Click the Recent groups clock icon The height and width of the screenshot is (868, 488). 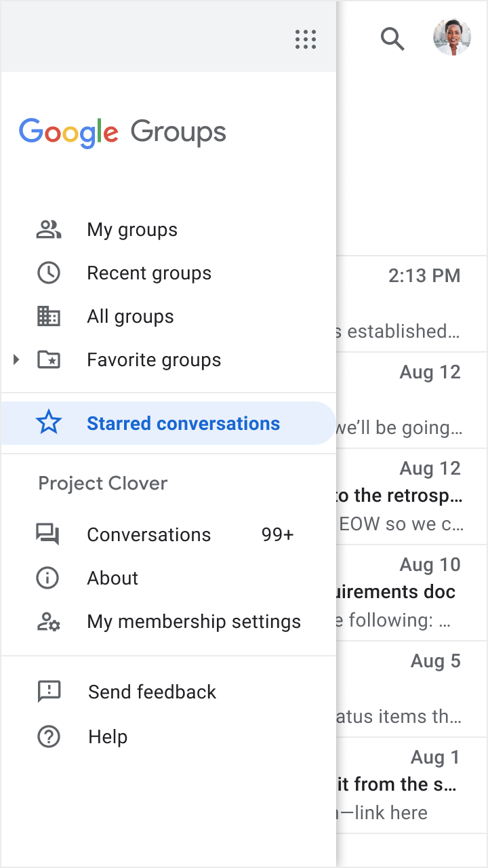(x=48, y=273)
